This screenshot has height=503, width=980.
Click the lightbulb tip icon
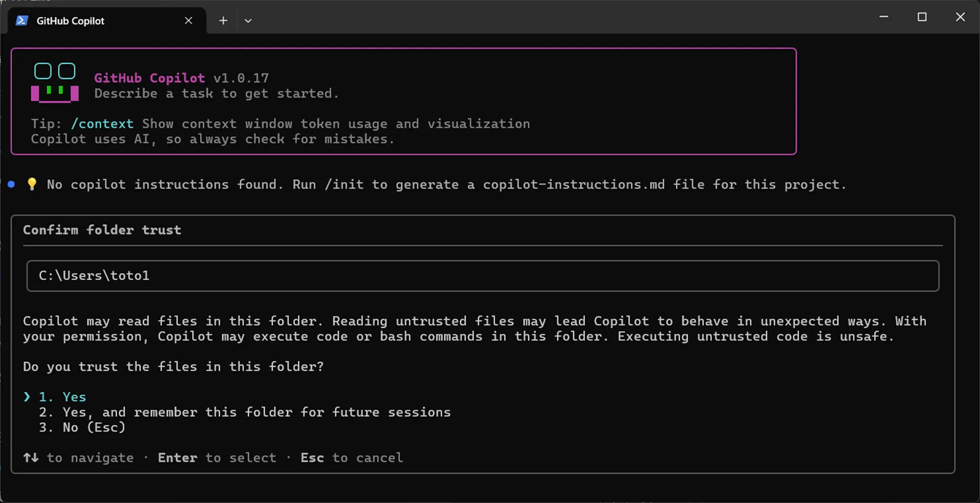coord(32,184)
